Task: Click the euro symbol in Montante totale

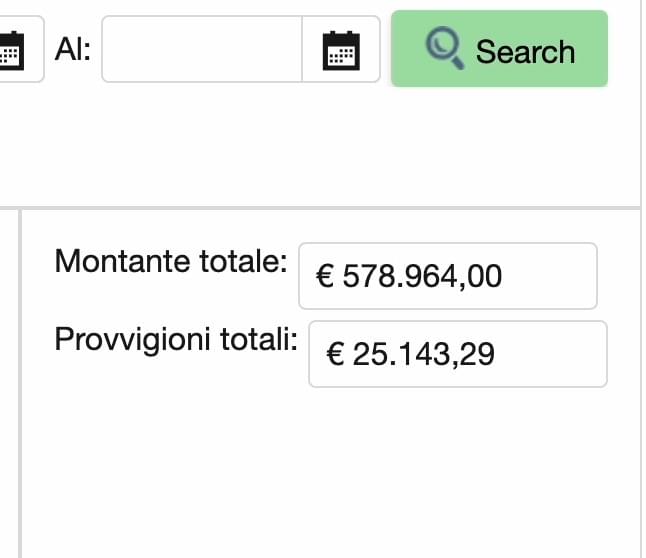Action: (325, 276)
